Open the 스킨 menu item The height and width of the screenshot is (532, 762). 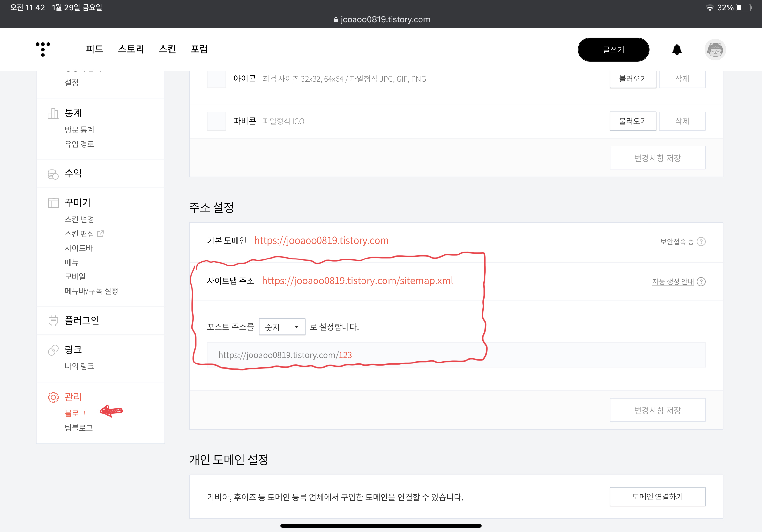pyautogui.click(x=167, y=49)
